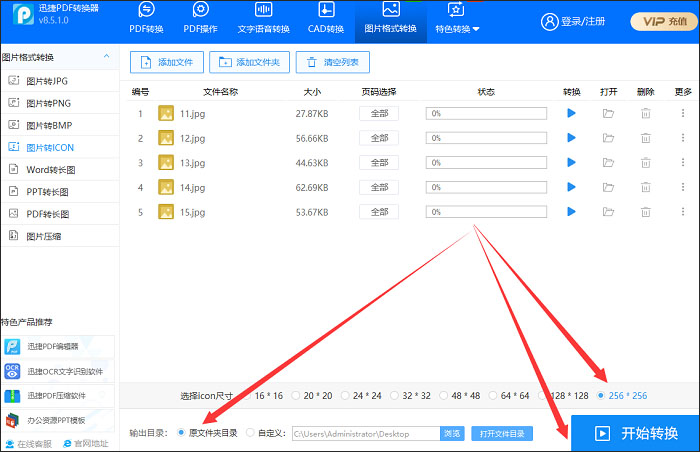This screenshot has width=700, height=452.
Task: Open folder icon for 13.jpg
Action: [608, 163]
